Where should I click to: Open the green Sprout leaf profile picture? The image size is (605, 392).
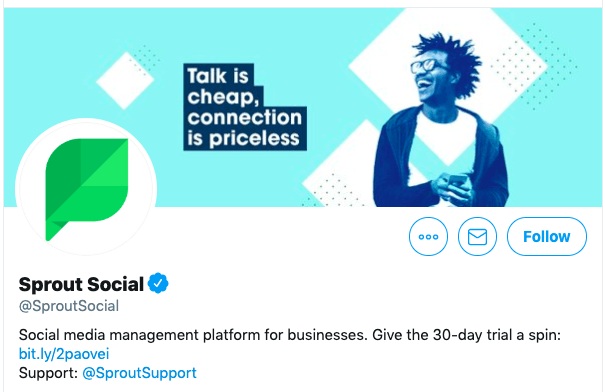pyautogui.click(x=86, y=188)
